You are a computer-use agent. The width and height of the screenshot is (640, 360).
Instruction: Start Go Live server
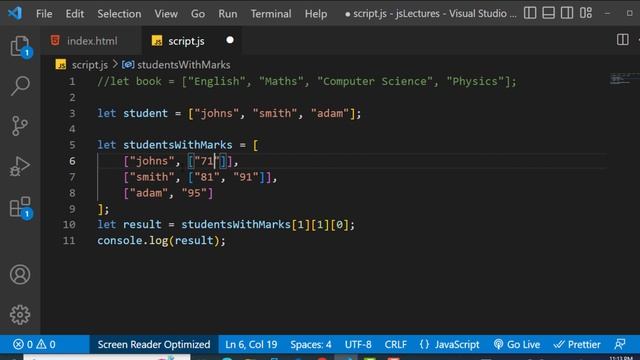(517, 344)
